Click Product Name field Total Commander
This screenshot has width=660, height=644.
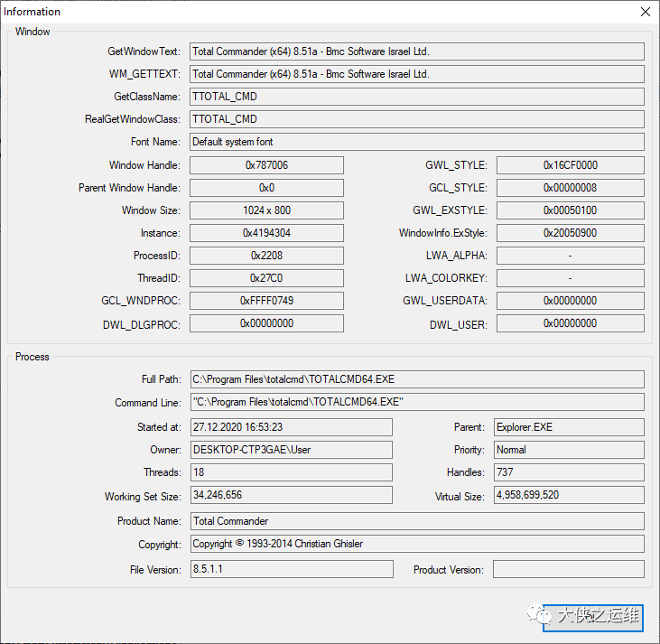417,521
